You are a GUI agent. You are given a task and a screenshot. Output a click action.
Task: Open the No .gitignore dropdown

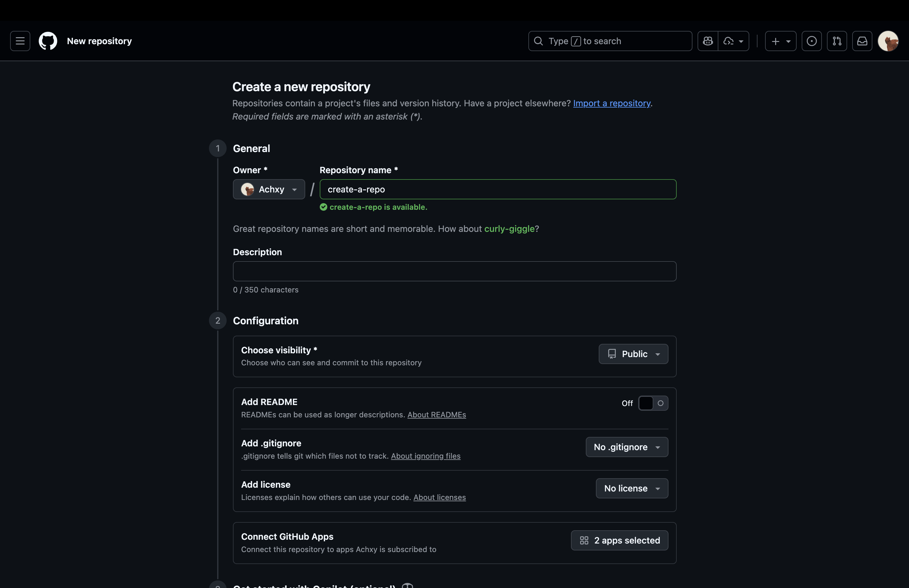pyautogui.click(x=627, y=447)
